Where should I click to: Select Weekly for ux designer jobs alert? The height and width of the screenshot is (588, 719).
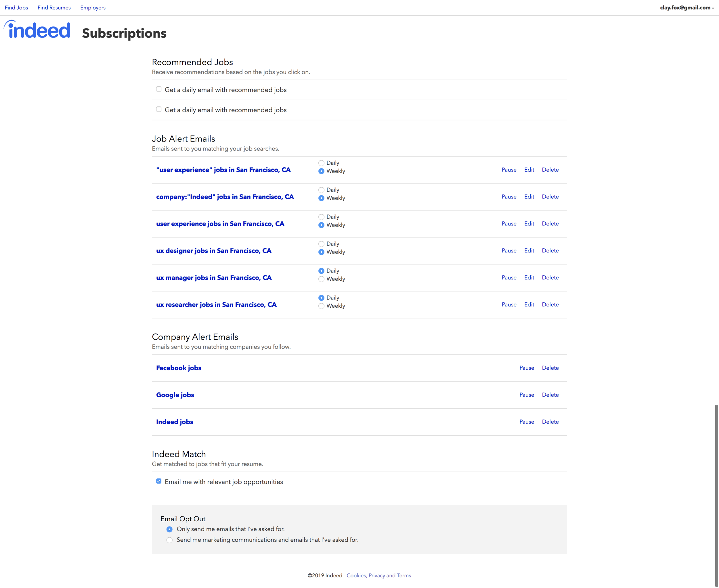321,252
